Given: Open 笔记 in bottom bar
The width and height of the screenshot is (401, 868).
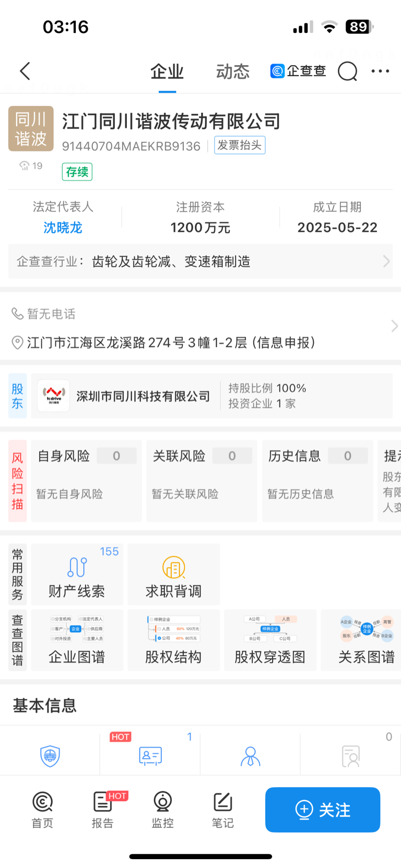Looking at the screenshot, I should (222, 810).
